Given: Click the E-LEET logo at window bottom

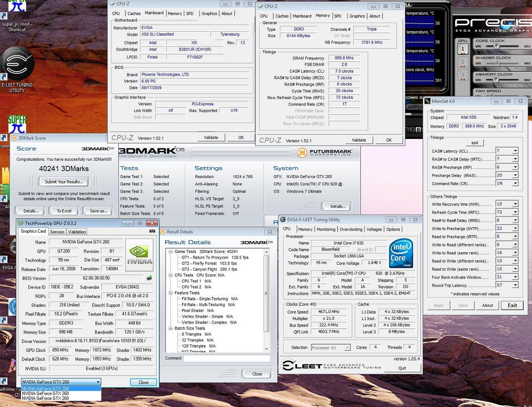Looking at the screenshot, I should [331, 365].
